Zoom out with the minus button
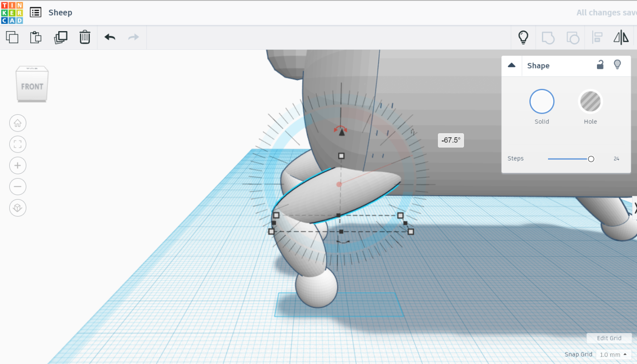The height and width of the screenshot is (364, 637). (x=18, y=187)
